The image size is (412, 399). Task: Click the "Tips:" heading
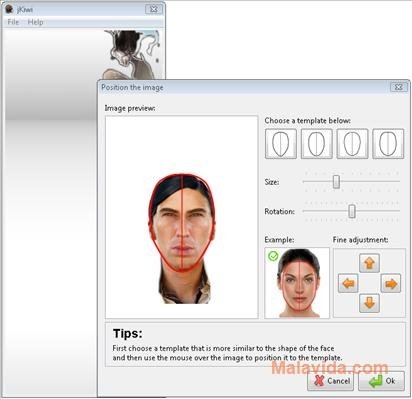point(128,333)
